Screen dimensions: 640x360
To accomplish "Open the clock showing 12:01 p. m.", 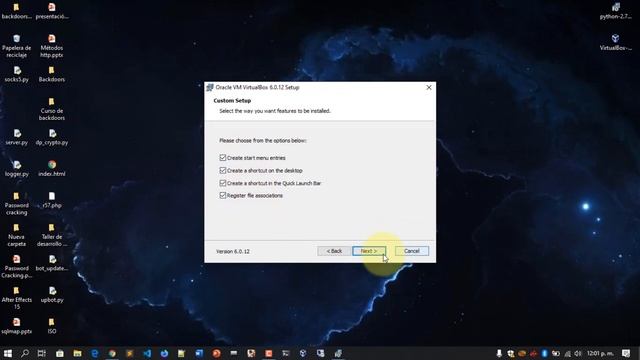I will pos(600,353).
